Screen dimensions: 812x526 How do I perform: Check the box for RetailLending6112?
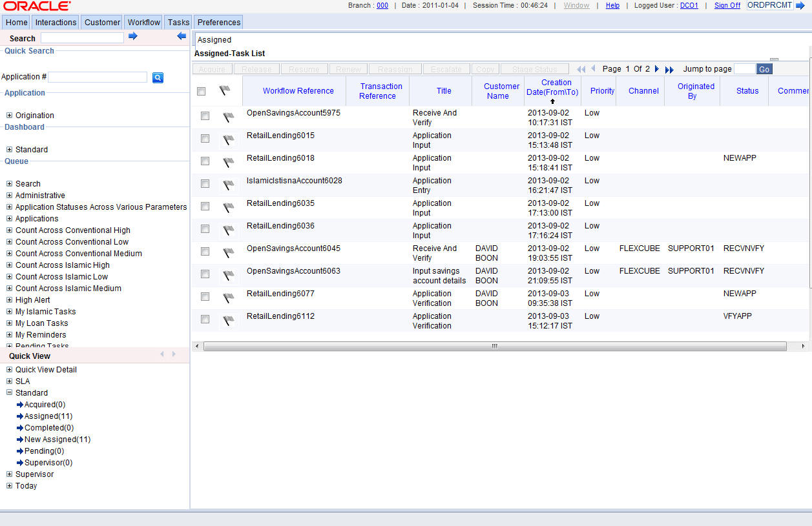[x=205, y=319]
